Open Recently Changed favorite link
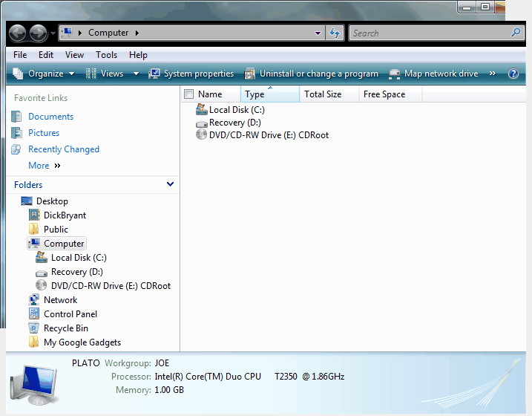Screen dimensions: 532x416 [64, 149]
